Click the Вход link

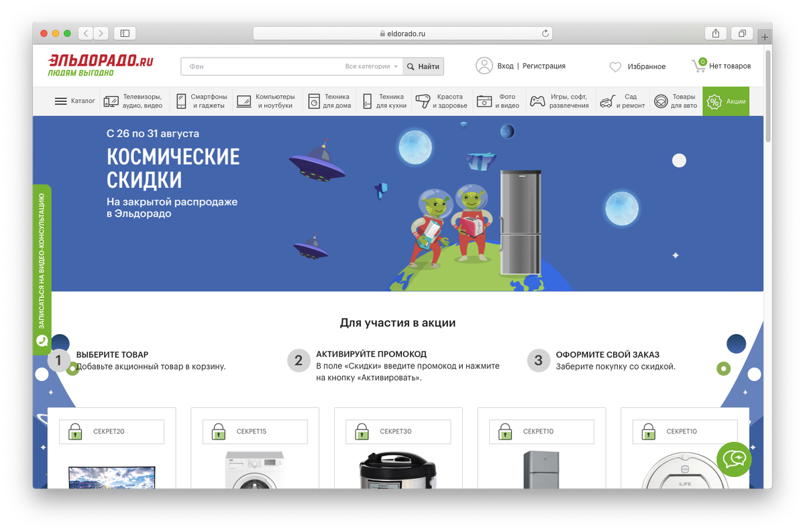tap(505, 66)
